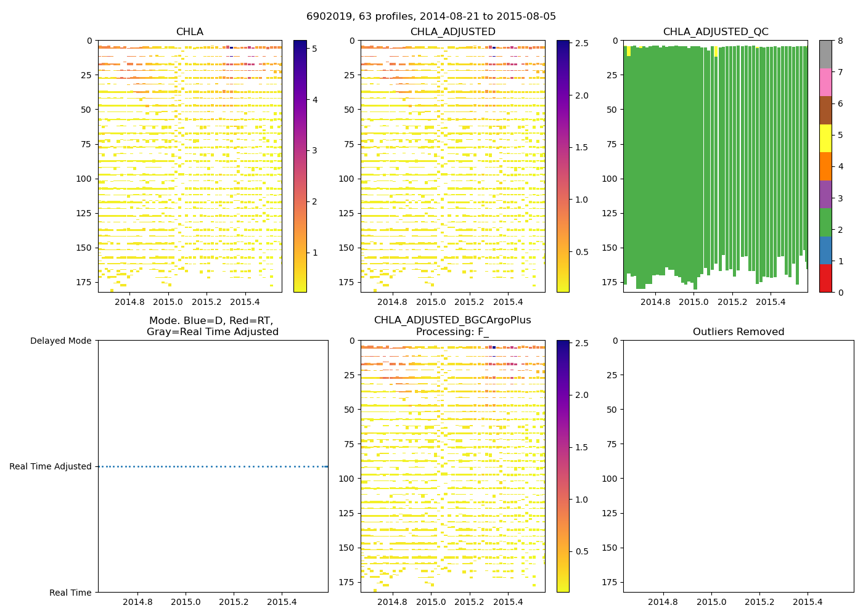Click the blue segment of QC colorbar
Screen dimensions: 863x616
[825, 251]
